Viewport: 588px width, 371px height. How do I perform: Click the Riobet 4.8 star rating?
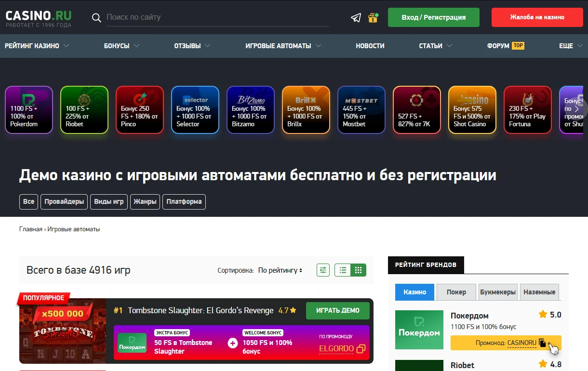tap(550, 364)
